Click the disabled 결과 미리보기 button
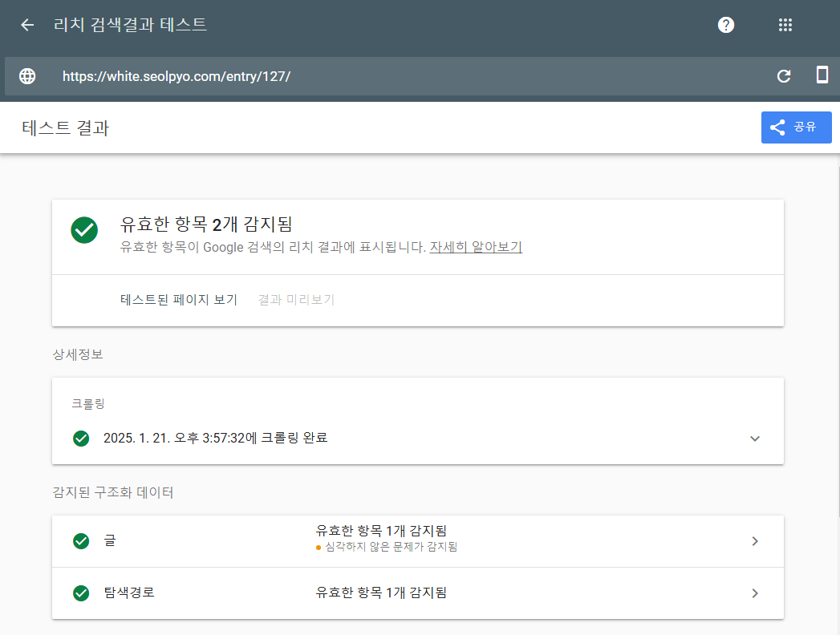 [x=296, y=299]
